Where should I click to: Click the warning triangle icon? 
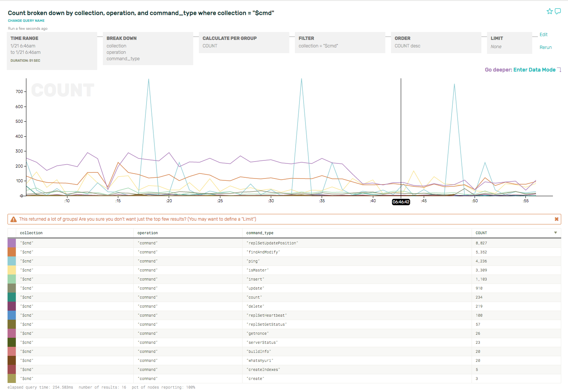14,219
